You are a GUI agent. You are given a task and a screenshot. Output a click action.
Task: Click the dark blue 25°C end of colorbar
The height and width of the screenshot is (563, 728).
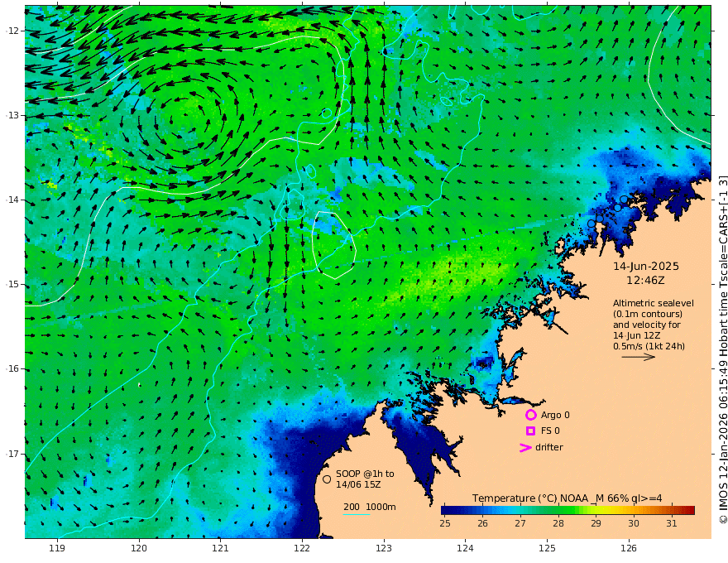[445, 510]
